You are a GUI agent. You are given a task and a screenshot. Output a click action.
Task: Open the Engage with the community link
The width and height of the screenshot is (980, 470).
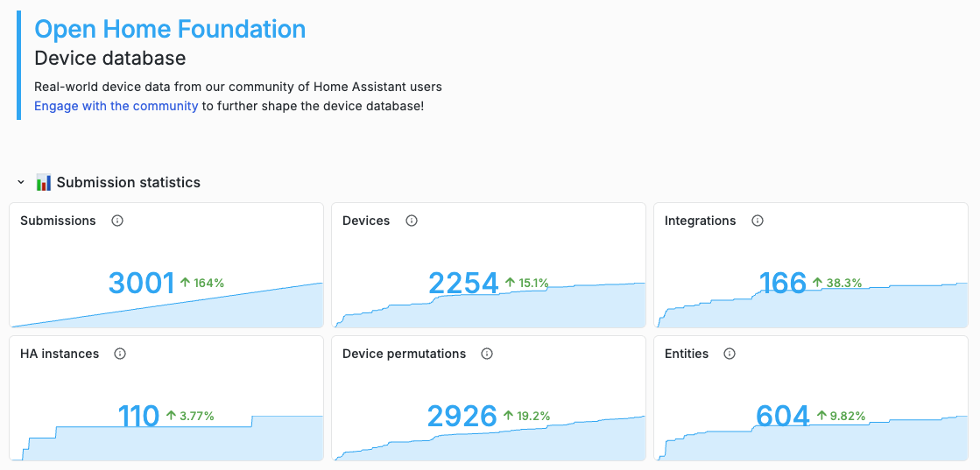(x=116, y=106)
